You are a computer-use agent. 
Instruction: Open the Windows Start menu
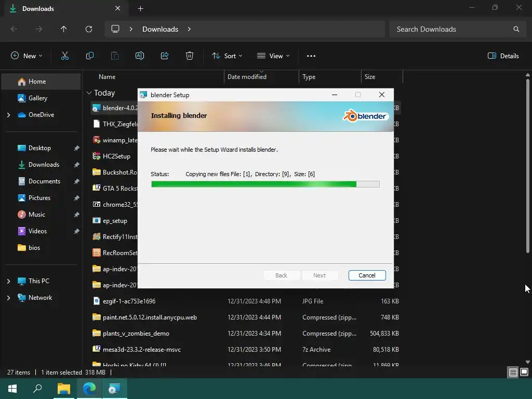pyautogui.click(x=12, y=389)
